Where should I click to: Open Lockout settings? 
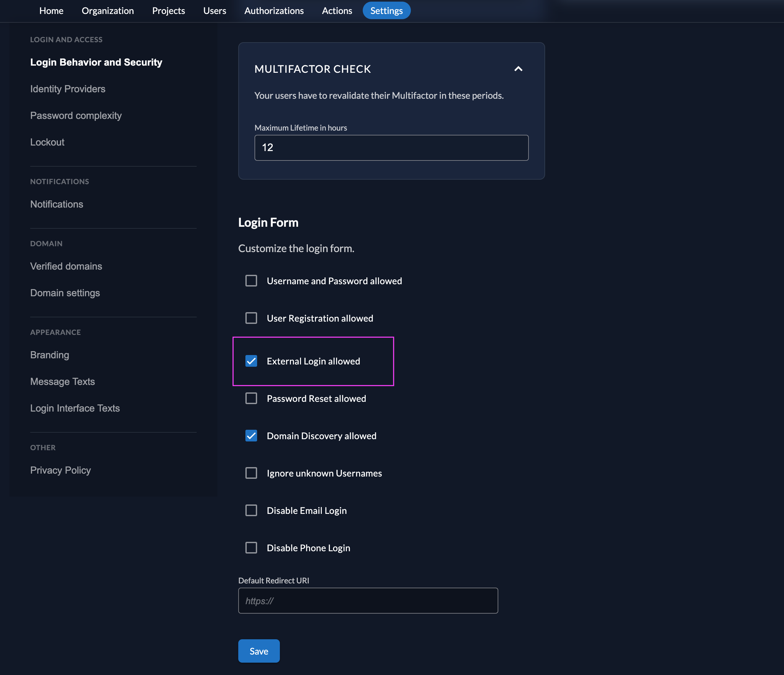47,142
